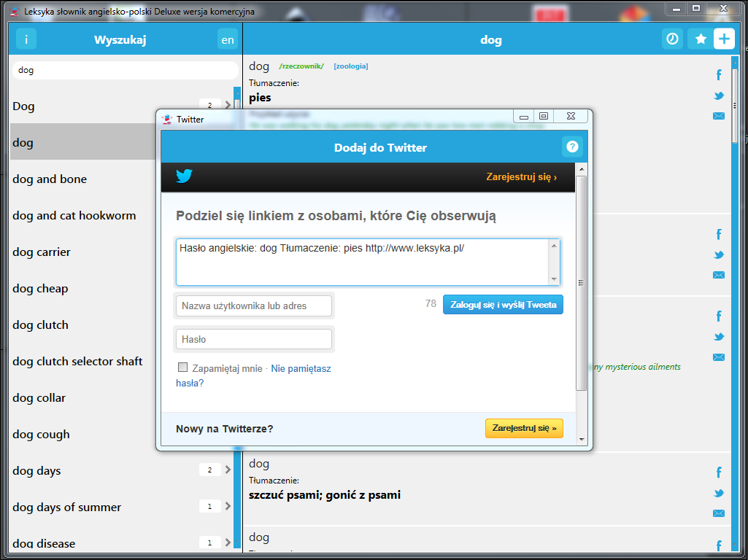Focus the tweet text area
Viewport: 748px width, 560px height.
pos(363,262)
